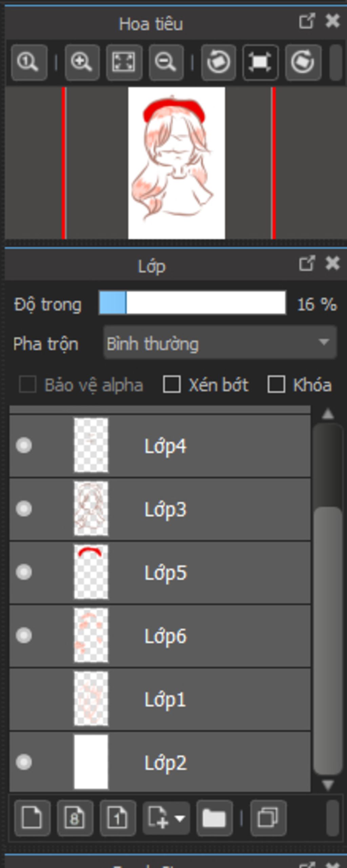Click the zoom out magnifier icon

[166, 62]
